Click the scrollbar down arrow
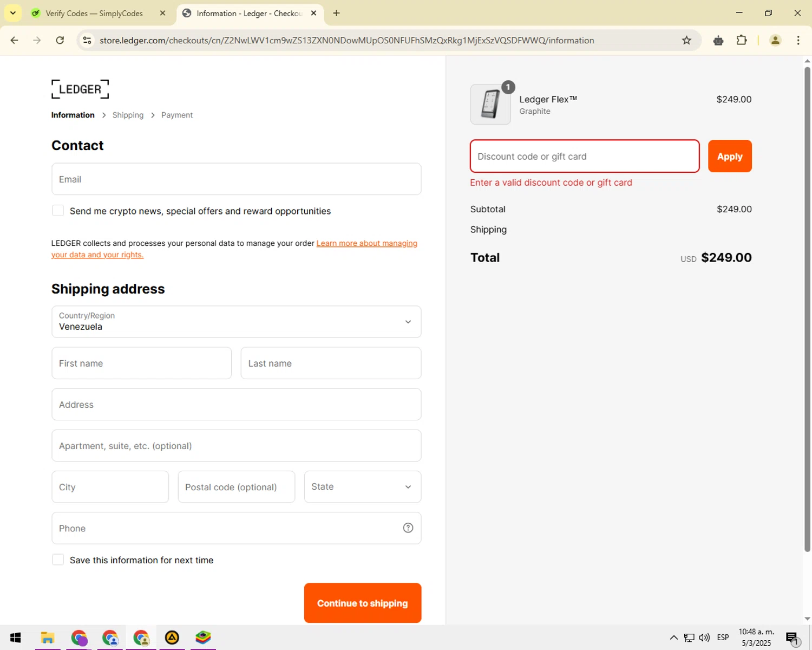The width and height of the screenshot is (812, 650). (x=807, y=619)
